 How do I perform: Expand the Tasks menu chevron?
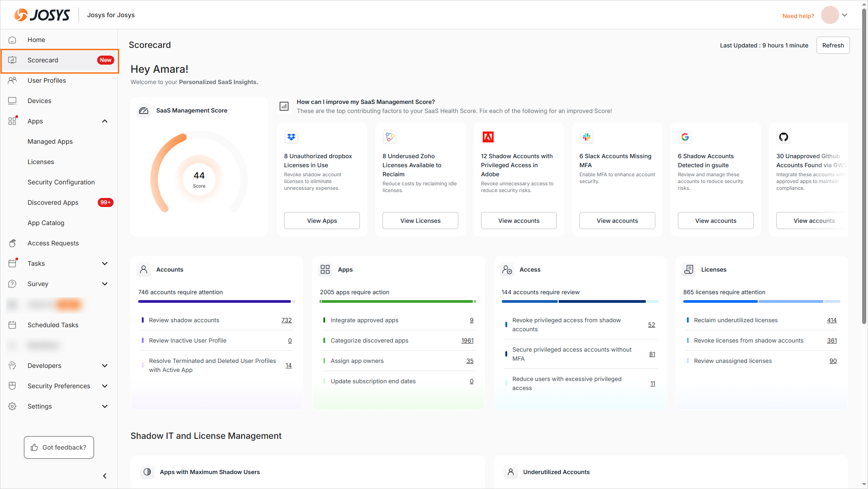click(x=105, y=263)
